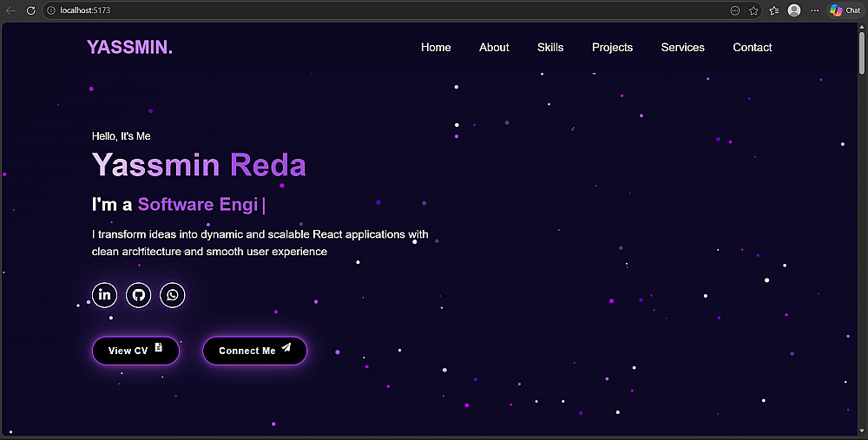Open the browser three-dot settings menu
868x440 pixels.
[814, 10]
